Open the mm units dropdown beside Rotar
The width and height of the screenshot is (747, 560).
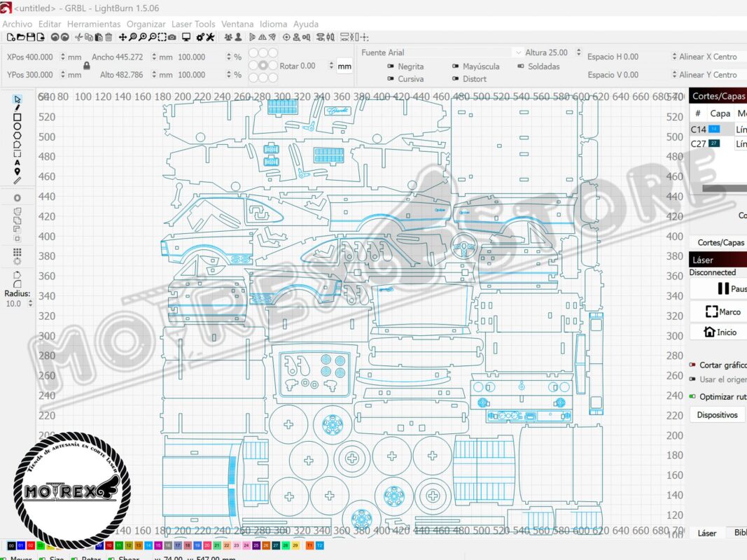pyautogui.click(x=344, y=66)
